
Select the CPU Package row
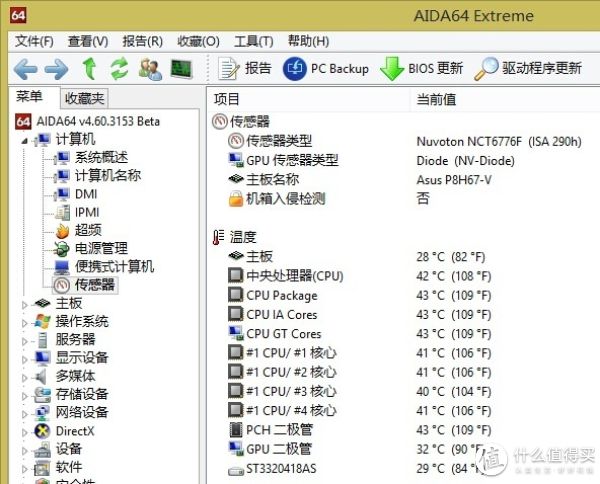[405, 295]
